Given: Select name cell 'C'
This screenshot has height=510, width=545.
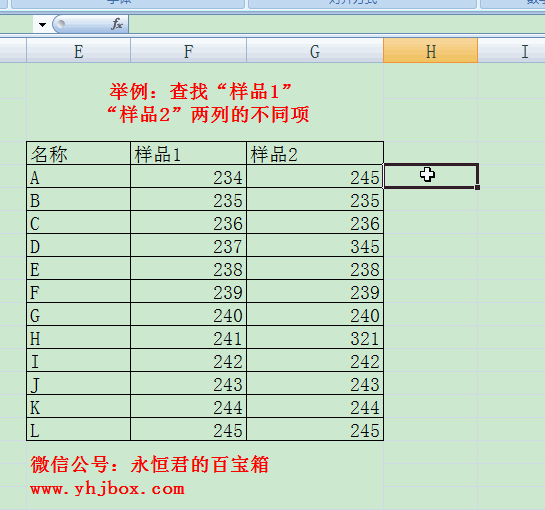Looking at the screenshot, I should click(79, 222).
